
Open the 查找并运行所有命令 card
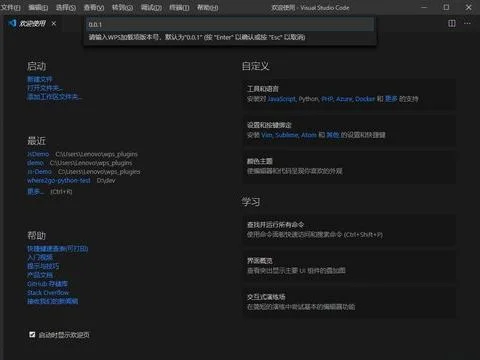point(349,230)
